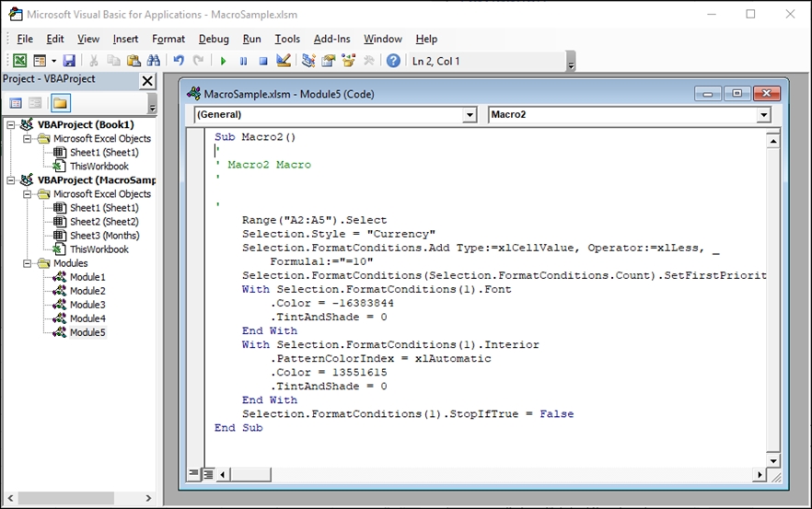812x509 pixels.
Task: Open the Properties Window icon
Action: click(329, 61)
